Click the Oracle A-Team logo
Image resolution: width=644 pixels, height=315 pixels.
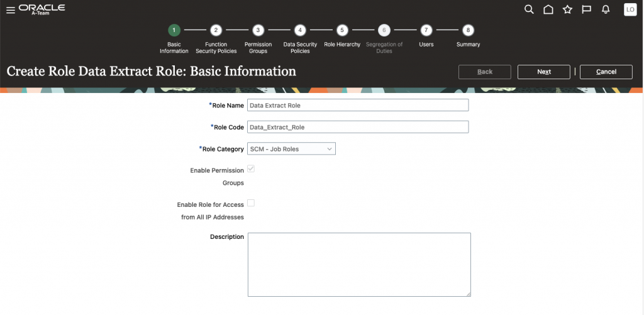coord(42,9)
